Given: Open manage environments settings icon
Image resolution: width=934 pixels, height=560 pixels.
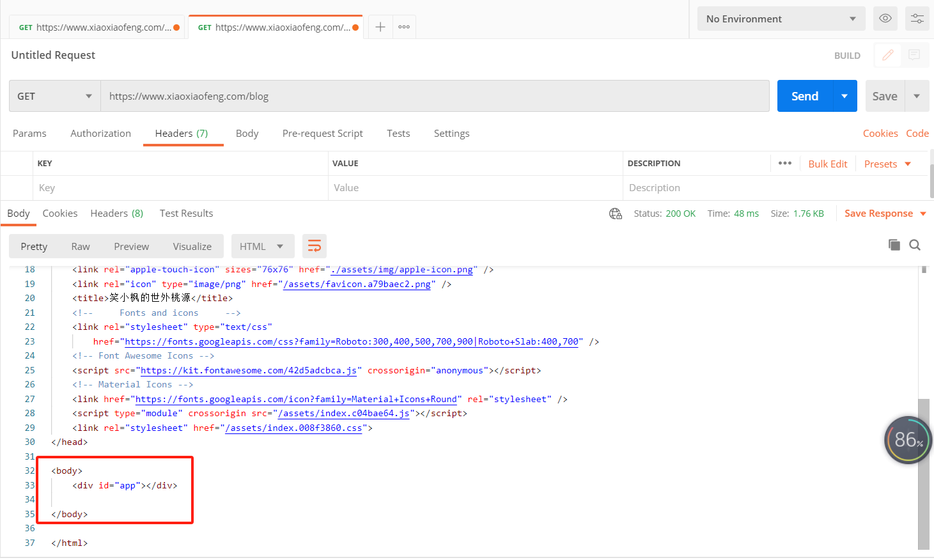Looking at the screenshot, I should click(917, 19).
